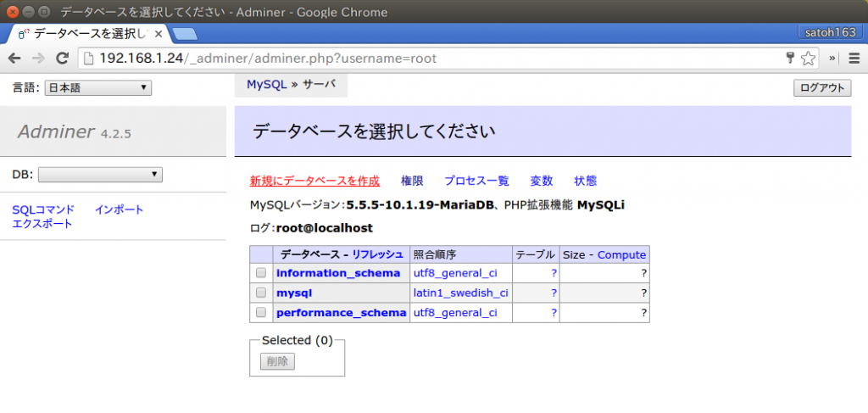Click the ログアウト logout button
The width and height of the screenshot is (868, 413).
coord(822,88)
